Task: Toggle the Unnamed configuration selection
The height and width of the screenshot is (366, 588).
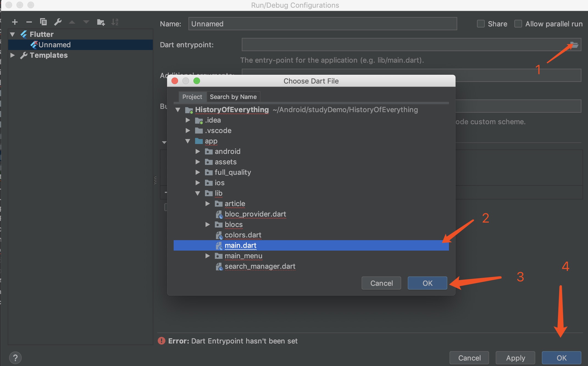Action: [x=55, y=44]
